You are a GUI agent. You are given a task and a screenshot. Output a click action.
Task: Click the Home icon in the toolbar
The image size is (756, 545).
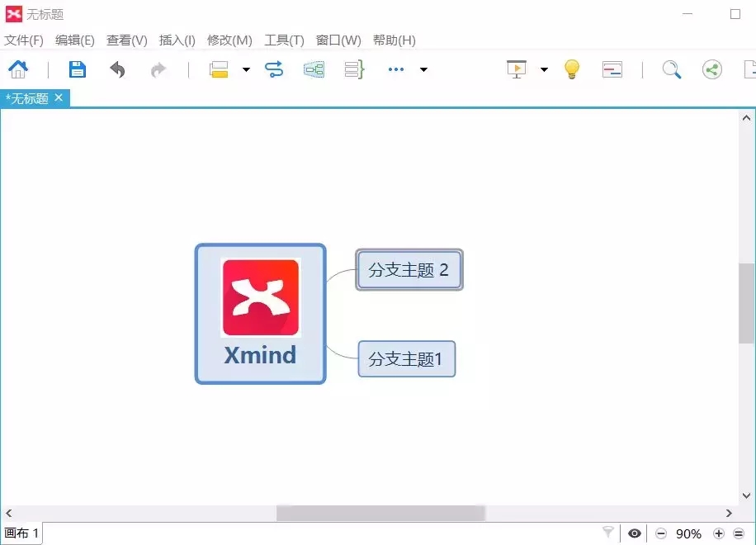coord(19,69)
